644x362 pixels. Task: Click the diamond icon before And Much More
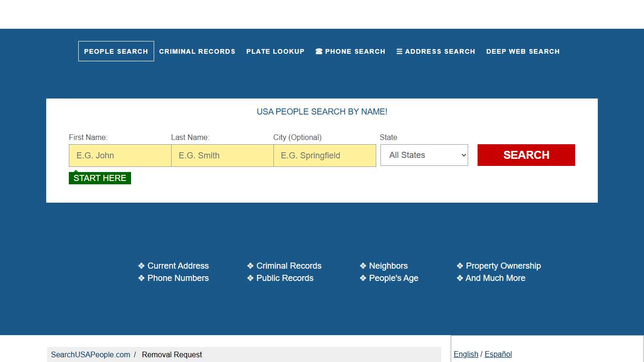click(460, 278)
